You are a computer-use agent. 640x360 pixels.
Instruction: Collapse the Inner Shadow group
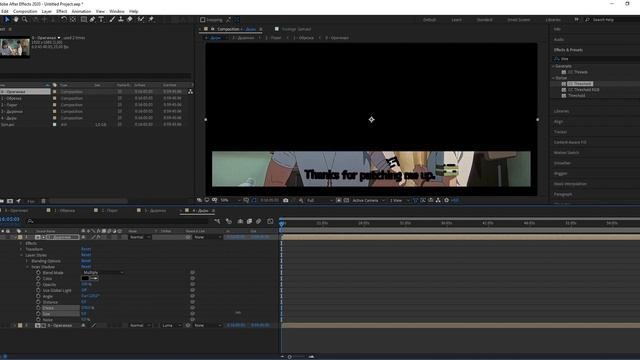(x=27, y=267)
